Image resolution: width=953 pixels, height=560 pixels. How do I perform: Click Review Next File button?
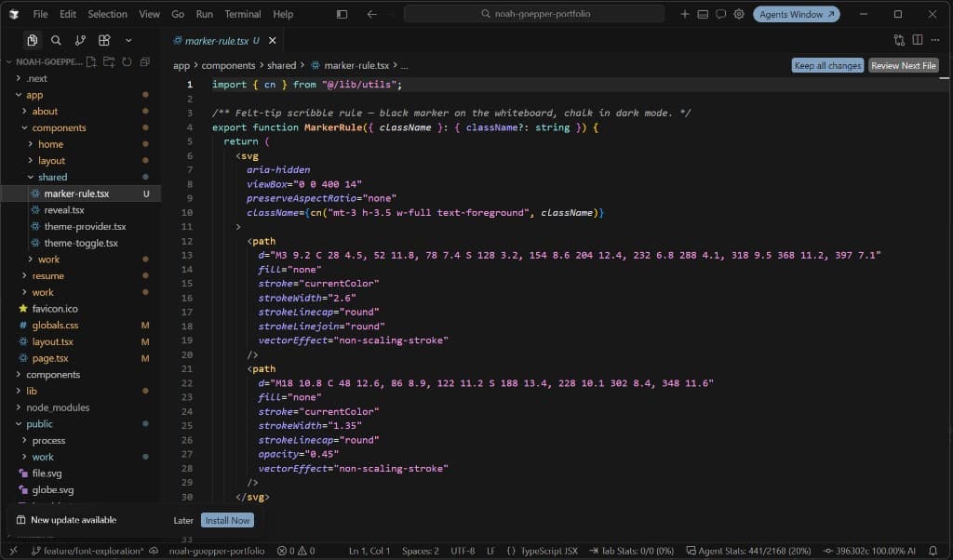(903, 66)
